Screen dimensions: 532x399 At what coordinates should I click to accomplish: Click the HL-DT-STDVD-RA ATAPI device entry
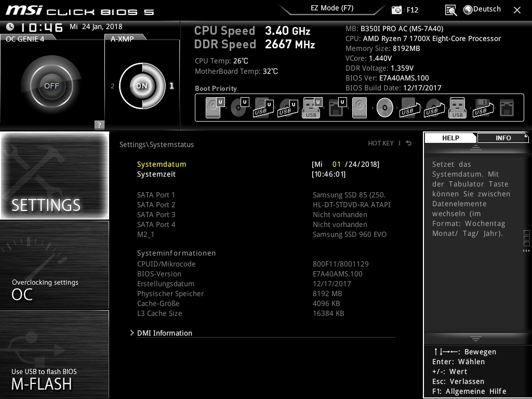click(x=352, y=205)
